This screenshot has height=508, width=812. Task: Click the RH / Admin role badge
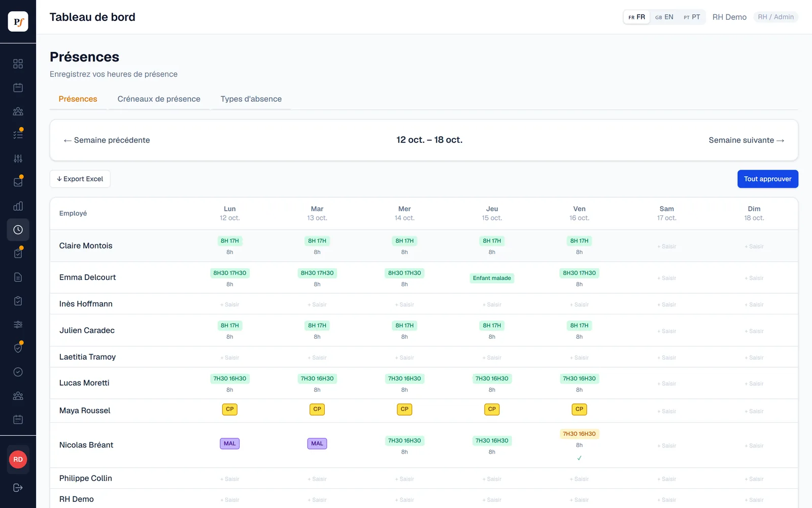click(775, 17)
